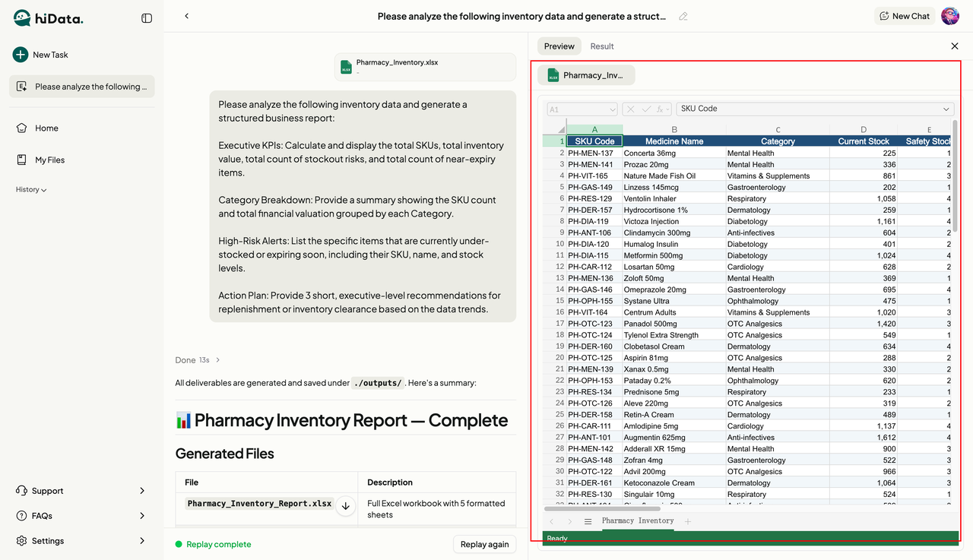Select column A header
973x560 pixels.
pos(594,130)
